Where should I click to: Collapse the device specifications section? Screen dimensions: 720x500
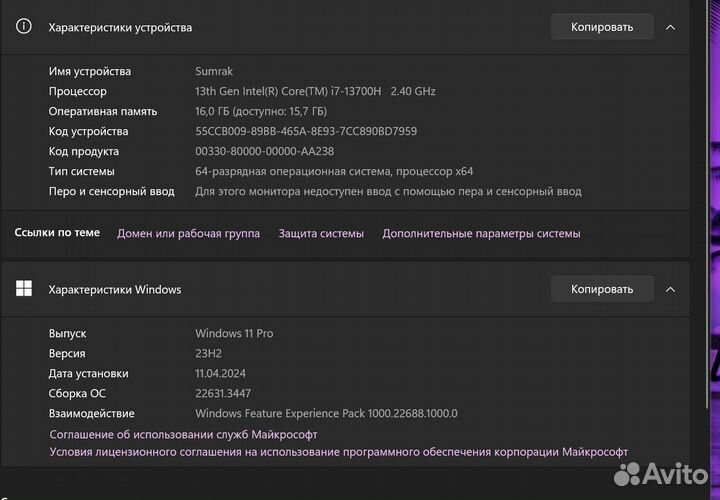click(670, 28)
